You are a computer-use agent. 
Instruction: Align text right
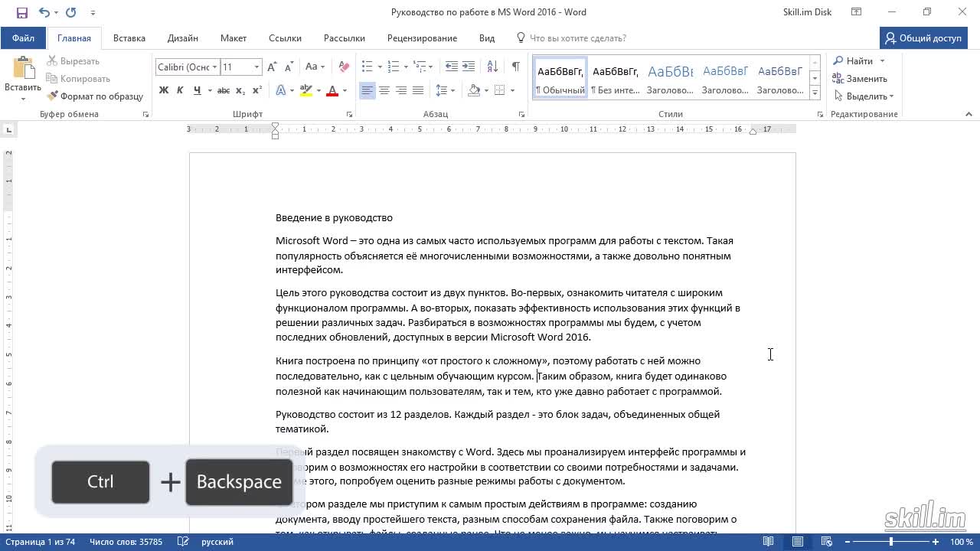[x=401, y=90]
